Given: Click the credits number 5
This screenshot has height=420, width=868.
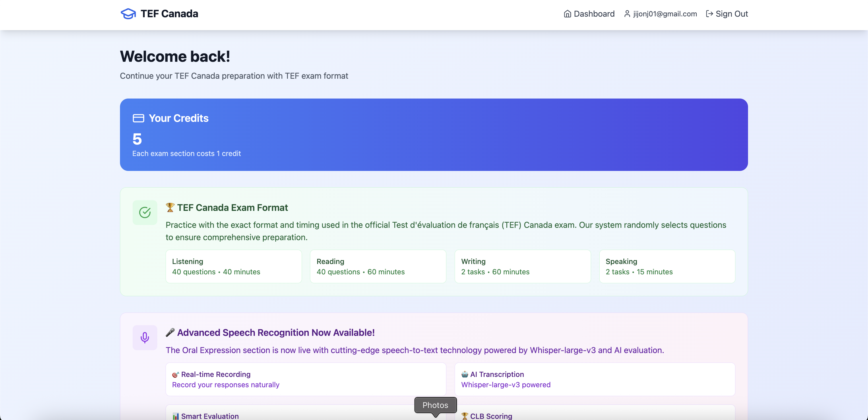Looking at the screenshot, I should [x=137, y=139].
